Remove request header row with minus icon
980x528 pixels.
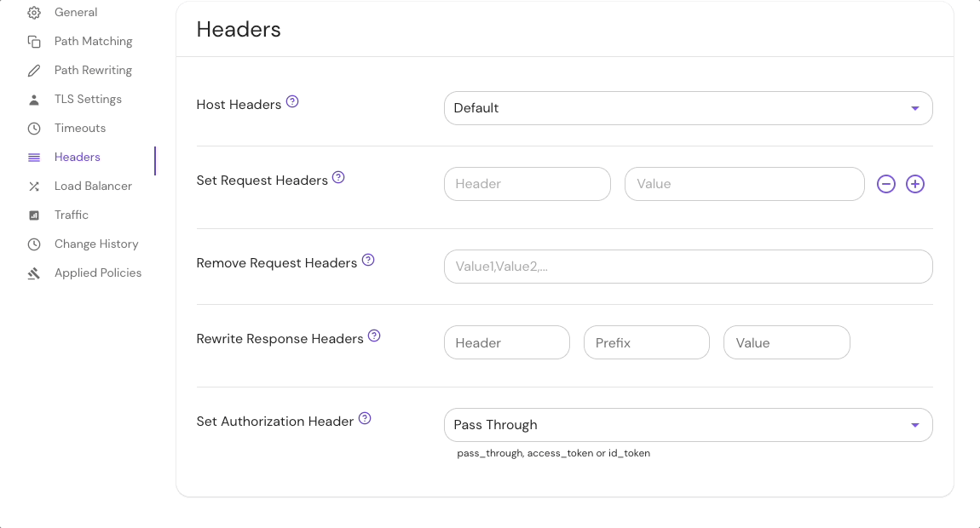tap(886, 184)
